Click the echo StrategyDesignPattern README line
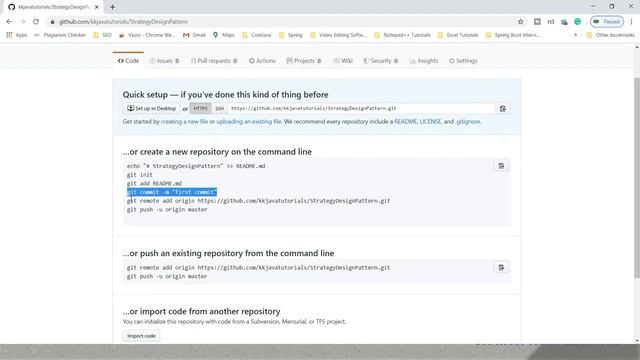Screen dimensions: 640x360 [x=196, y=166]
